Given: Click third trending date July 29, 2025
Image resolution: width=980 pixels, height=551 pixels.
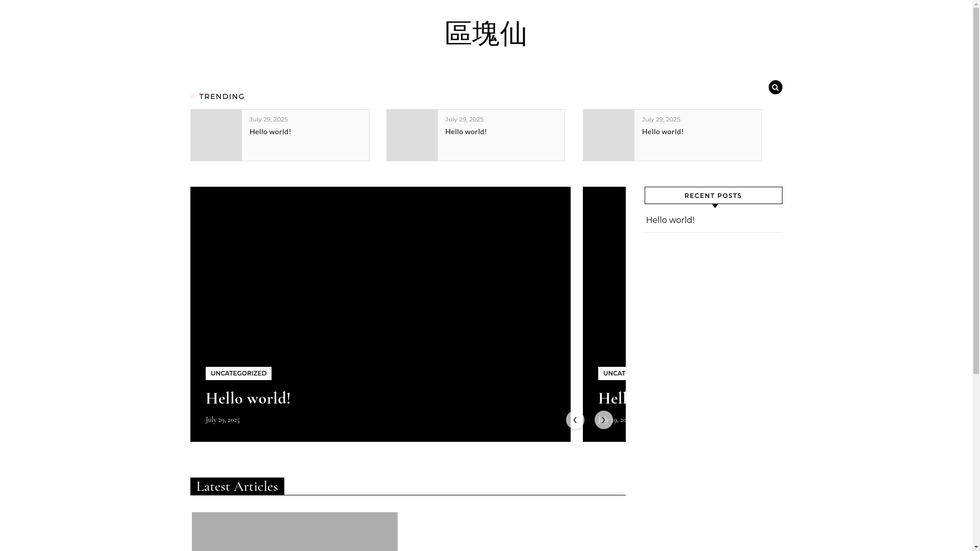Looking at the screenshot, I should pos(661,119).
